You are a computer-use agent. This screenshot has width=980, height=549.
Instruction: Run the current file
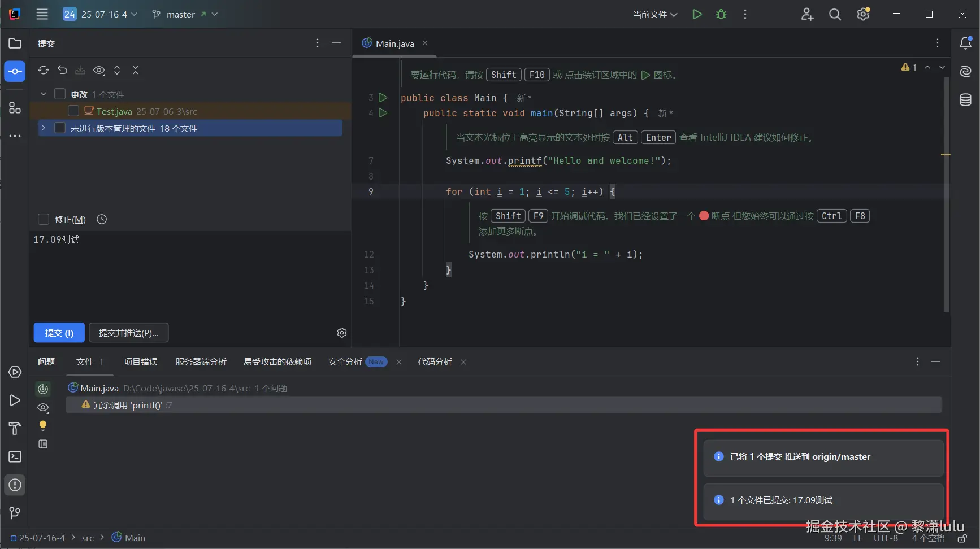coord(697,14)
